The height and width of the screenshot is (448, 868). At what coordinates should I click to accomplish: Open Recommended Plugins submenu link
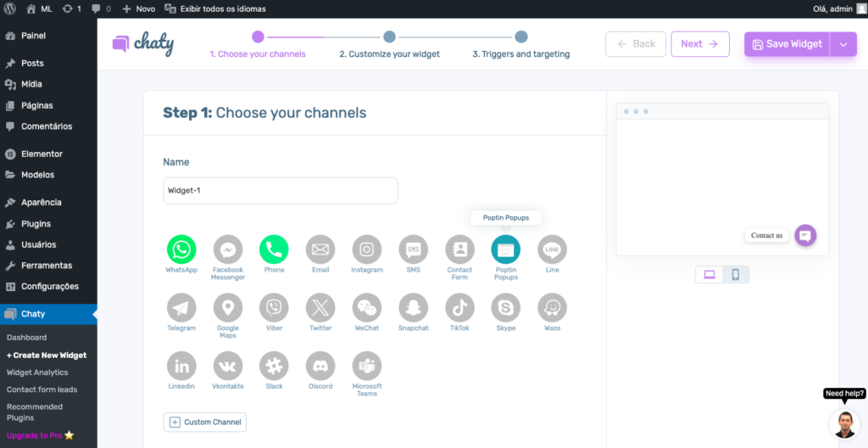(34, 412)
